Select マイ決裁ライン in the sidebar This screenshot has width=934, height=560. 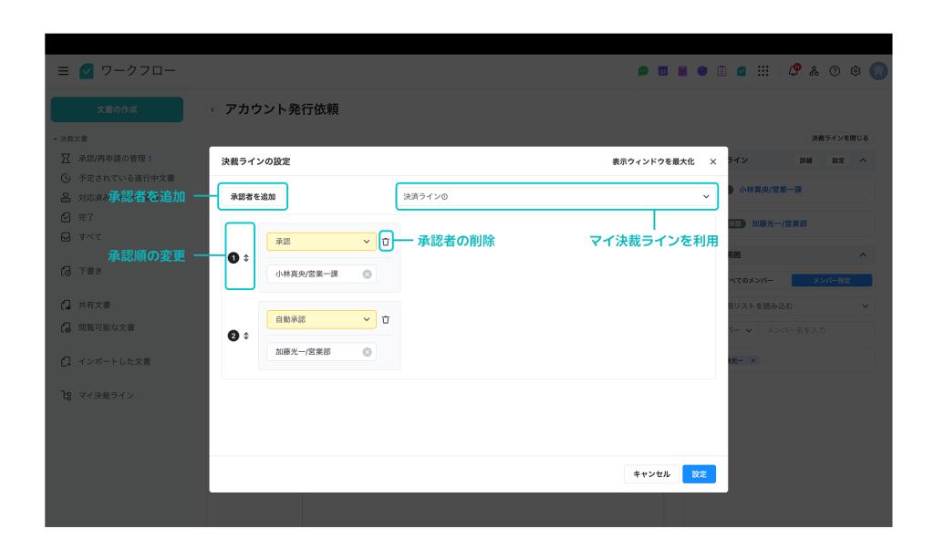pyautogui.click(x=106, y=395)
